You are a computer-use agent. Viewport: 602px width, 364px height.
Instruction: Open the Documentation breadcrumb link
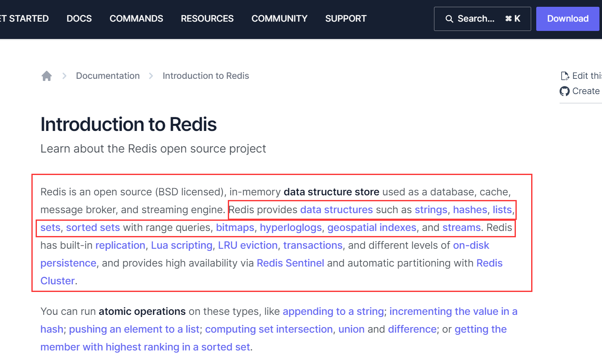[x=108, y=76]
